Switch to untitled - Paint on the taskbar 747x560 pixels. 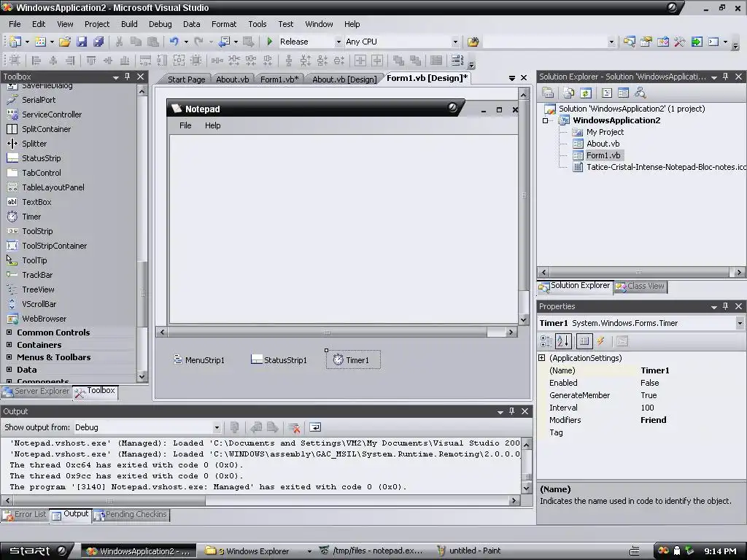469,551
